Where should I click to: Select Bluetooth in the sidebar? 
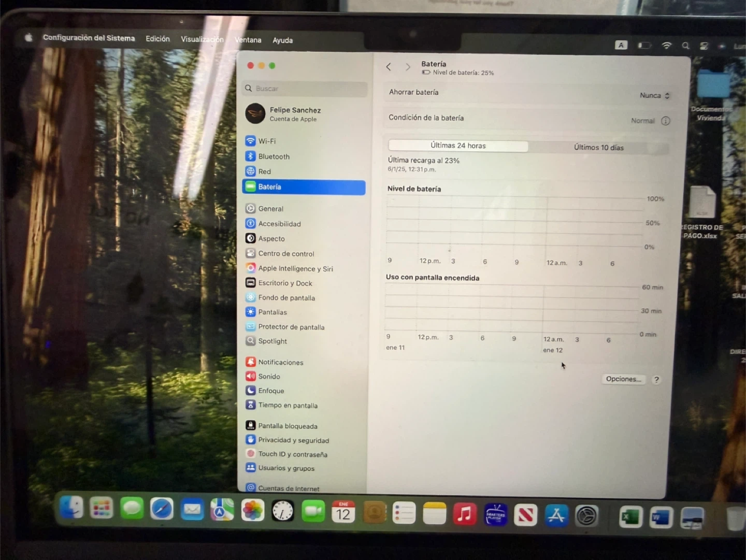(274, 156)
